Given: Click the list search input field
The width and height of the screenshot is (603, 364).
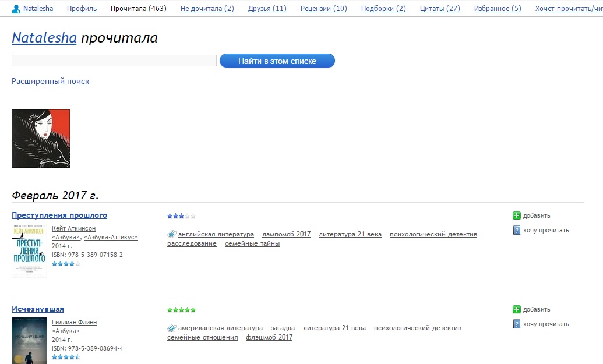Looking at the screenshot, I should [114, 61].
